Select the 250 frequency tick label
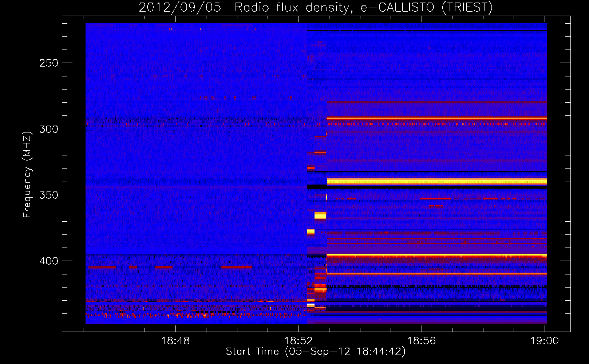 [x=49, y=63]
